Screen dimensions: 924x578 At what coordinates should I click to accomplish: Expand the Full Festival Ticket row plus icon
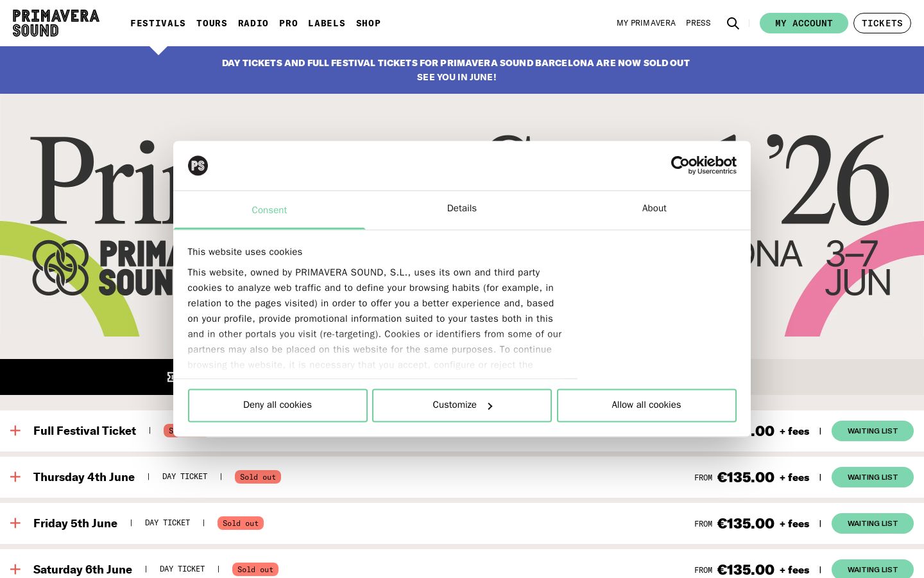(15, 431)
